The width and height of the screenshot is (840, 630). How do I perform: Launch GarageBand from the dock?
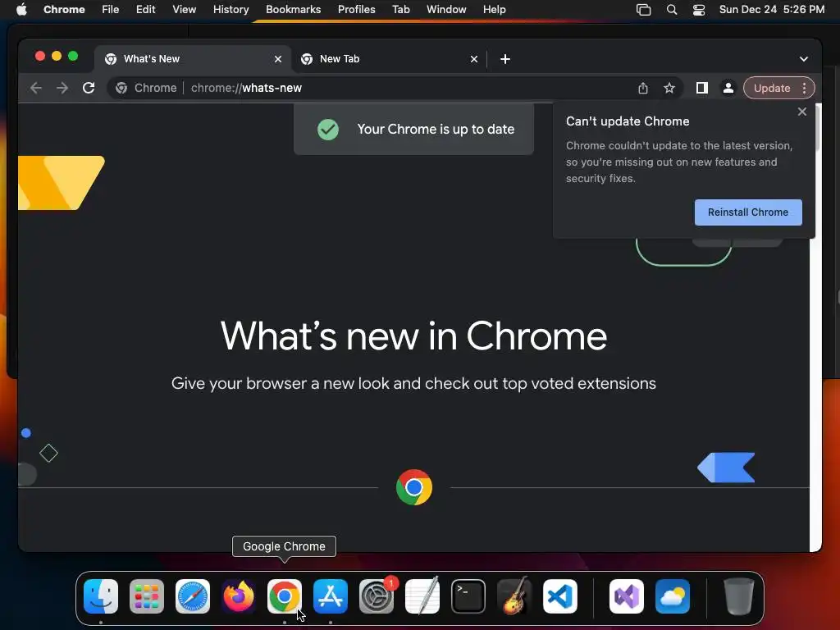click(514, 596)
